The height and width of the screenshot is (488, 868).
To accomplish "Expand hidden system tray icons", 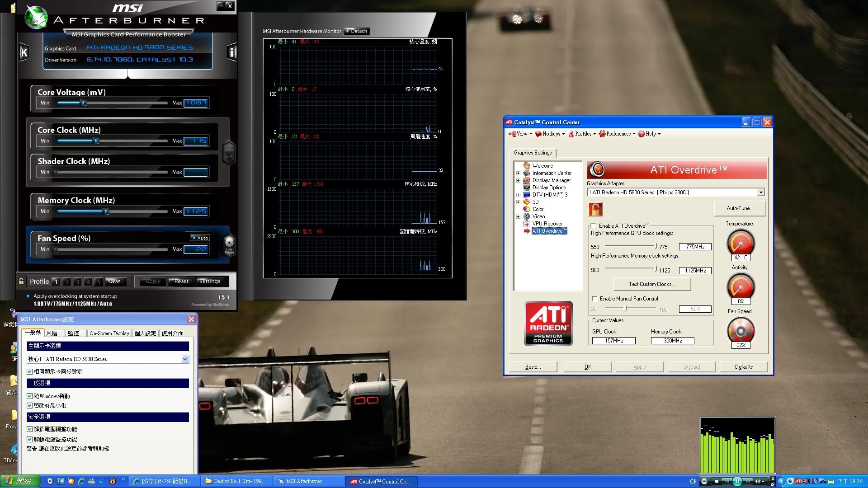I will tap(781, 481).
